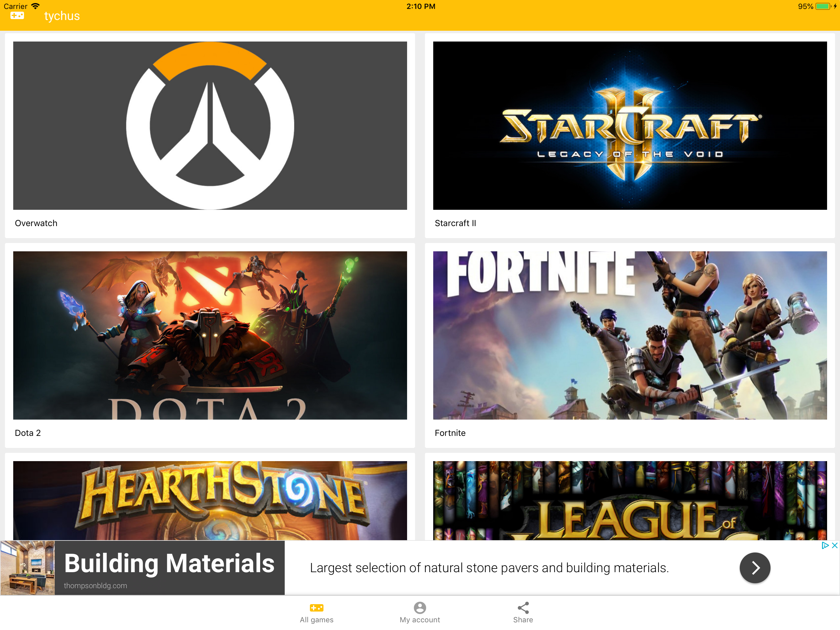Image resolution: width=840 pixels, height=630 pixels.
Task: Click the AdChoices triangle icon
Action: (x=824, y=545)
